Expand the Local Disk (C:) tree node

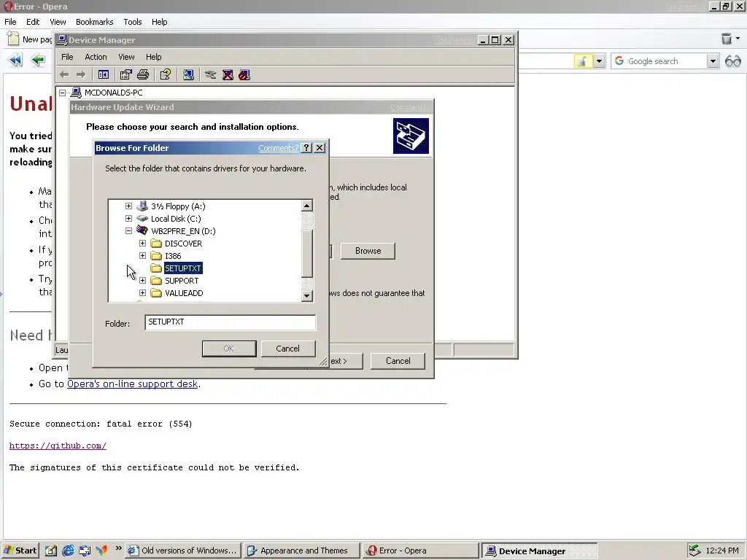pyautogui.click(x=128, y=219)
